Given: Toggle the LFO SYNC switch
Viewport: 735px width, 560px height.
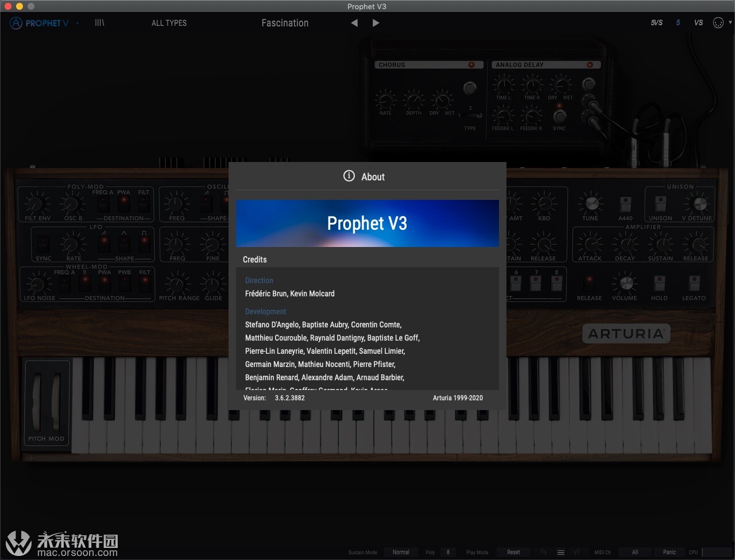Looking at the screenshot, I should 43,243.
